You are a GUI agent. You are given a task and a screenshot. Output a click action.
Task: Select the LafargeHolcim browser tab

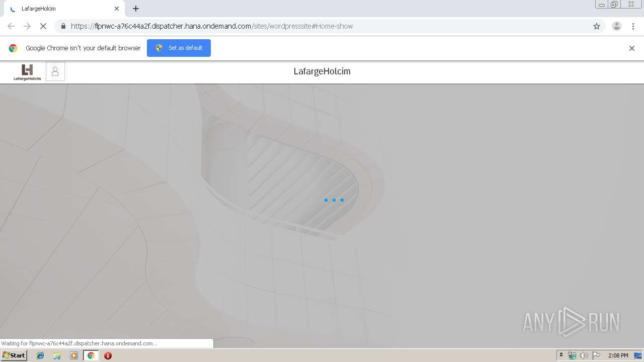point(63,9)
